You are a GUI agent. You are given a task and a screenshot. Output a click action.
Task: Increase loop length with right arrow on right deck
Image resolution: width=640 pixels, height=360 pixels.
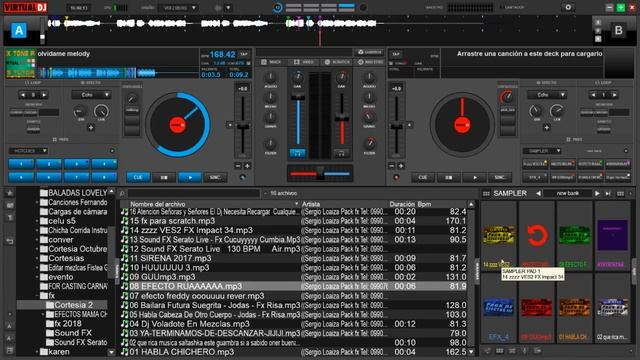point(614,95)
